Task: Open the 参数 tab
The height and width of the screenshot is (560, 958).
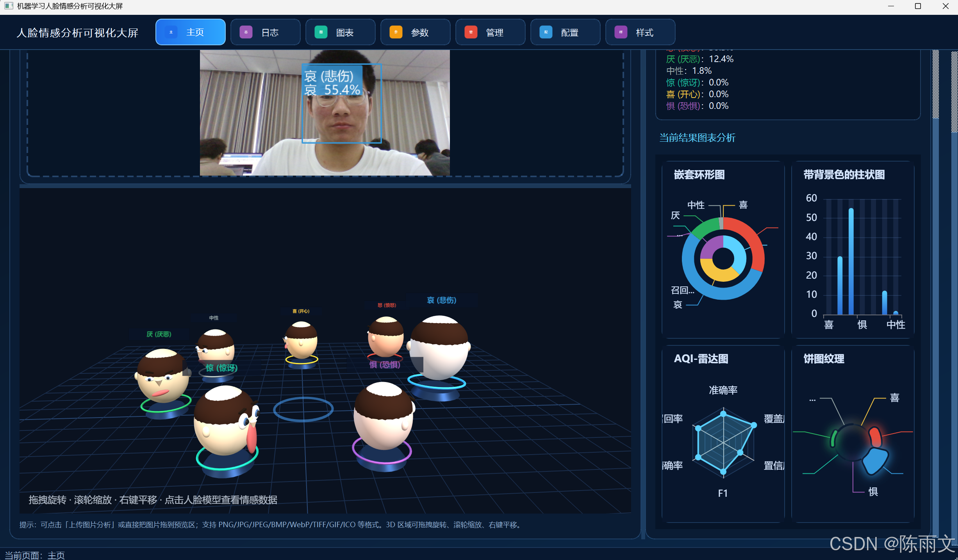Action: pos(416,32)
